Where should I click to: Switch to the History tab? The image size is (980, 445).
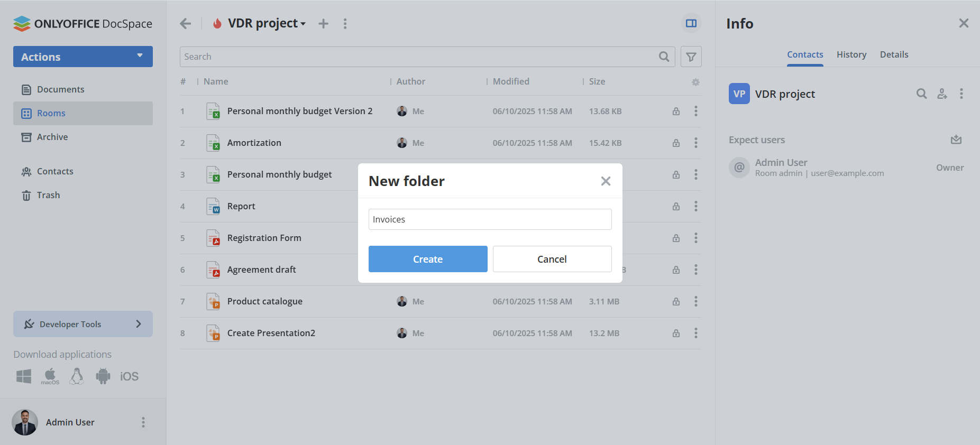point(851,55)
